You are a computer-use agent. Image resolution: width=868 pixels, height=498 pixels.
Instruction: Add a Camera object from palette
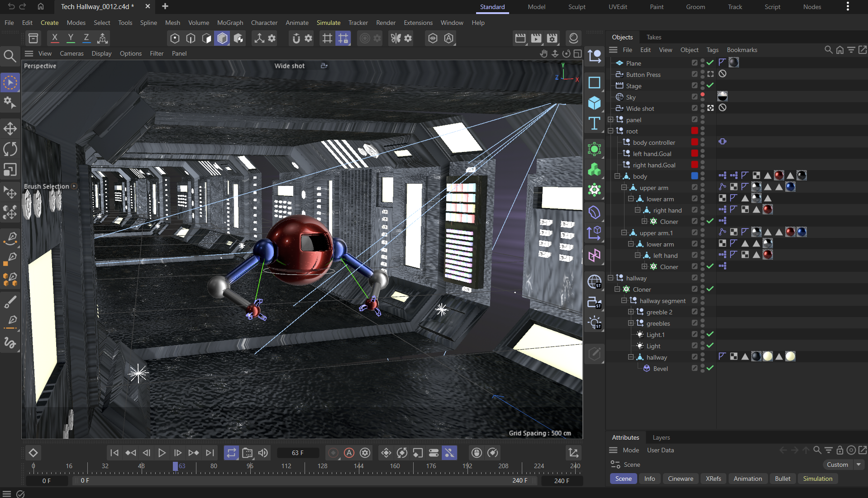[x=594, y=303]
